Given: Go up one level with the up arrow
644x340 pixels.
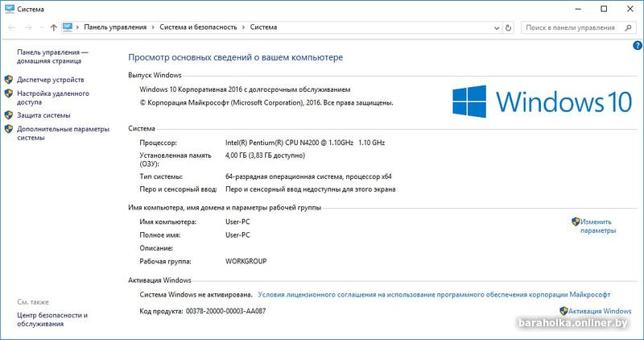Looking at the screenshot, I should pos(54,27).
